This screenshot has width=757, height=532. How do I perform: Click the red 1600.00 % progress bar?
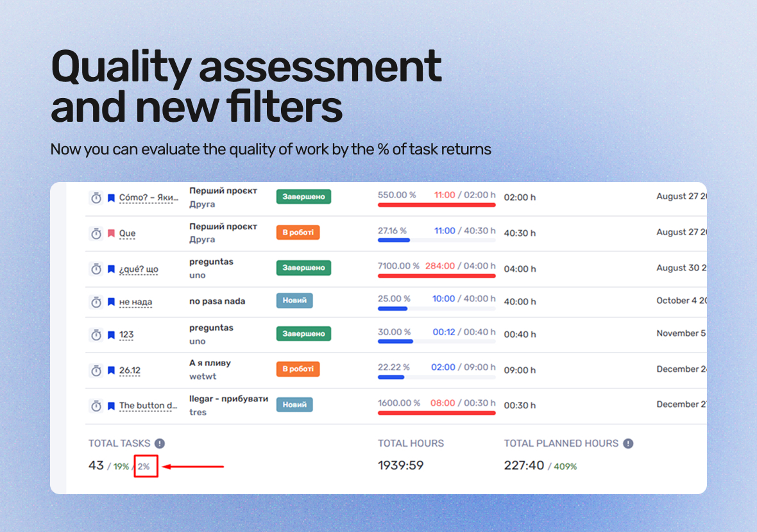pyautogui.click(x=436, y=413)
